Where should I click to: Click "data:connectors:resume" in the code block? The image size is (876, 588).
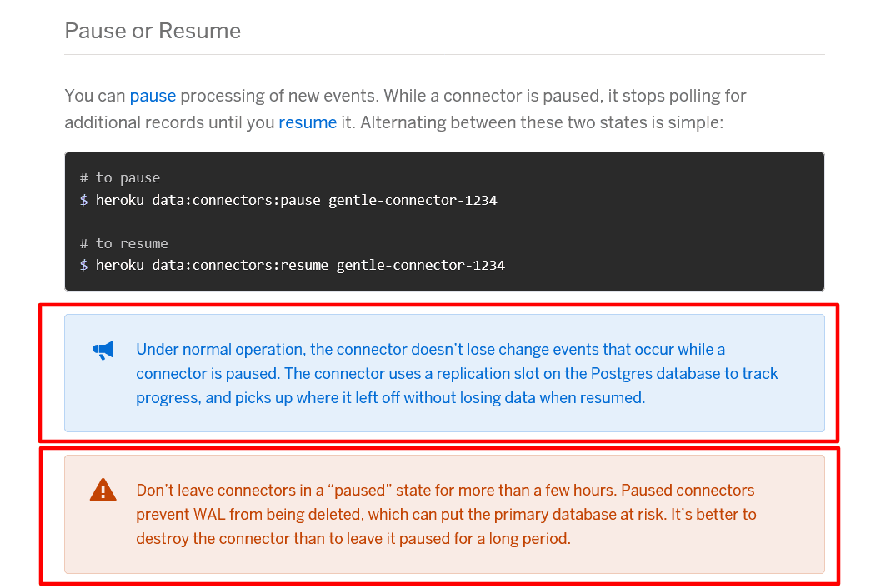[240, 265]
